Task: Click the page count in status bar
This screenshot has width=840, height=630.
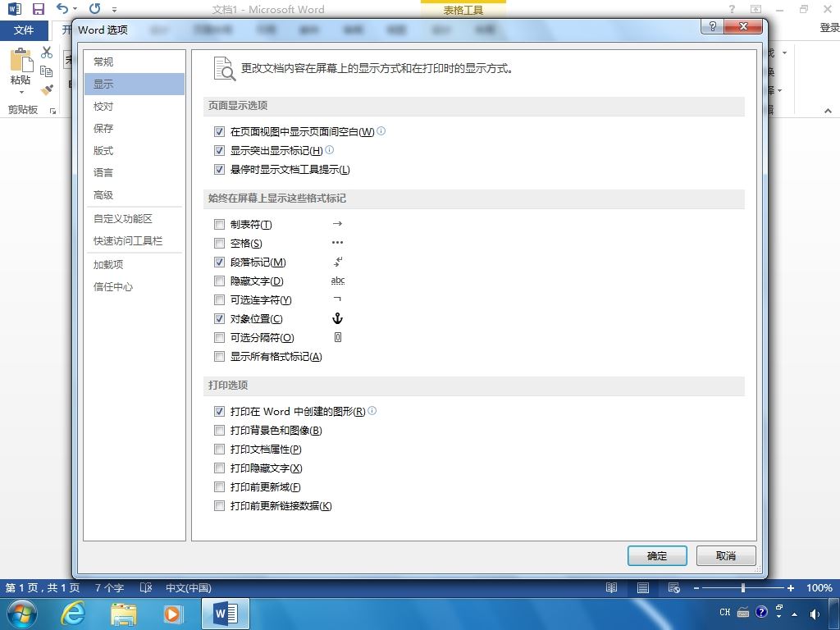Action: tap(43, 587)
